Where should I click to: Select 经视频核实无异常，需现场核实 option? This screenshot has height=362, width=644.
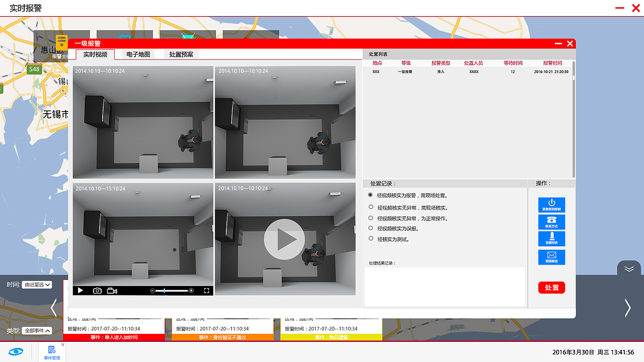coord(371,207)
